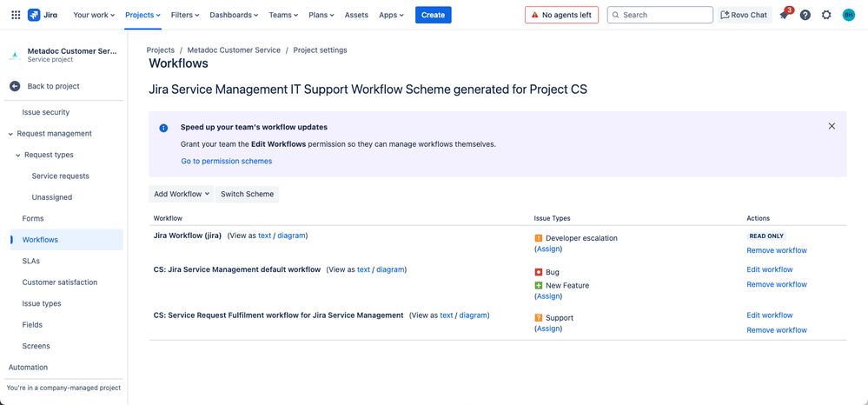Image resolution: width=868 pixels, height=405 pixels.
Task: Click the Metadoc Customer Service project avatar
Action: 15,55
